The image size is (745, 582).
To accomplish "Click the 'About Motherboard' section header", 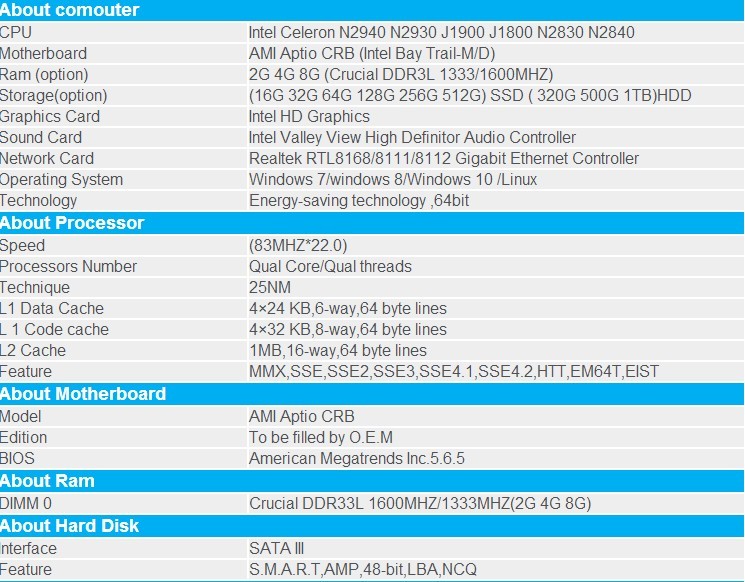I will (83, 394).
